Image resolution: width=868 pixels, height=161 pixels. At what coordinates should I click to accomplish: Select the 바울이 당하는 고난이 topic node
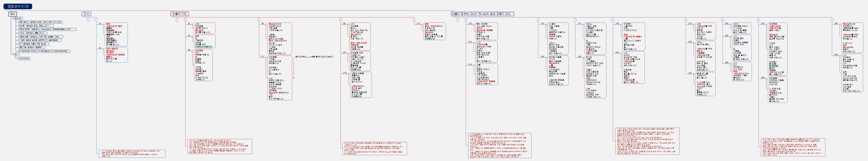482,14
